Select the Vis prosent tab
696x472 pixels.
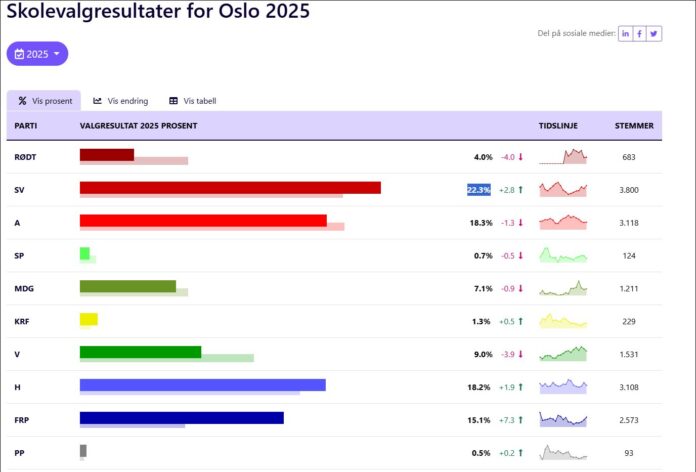44,101
